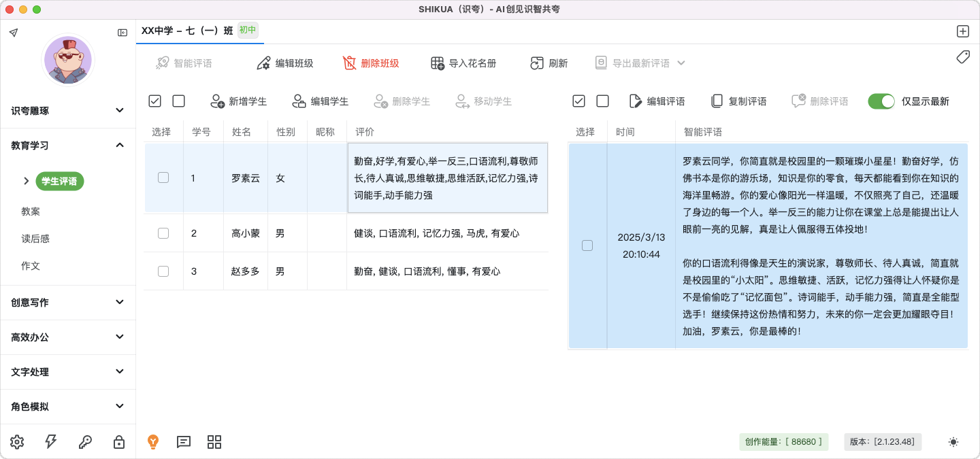Click the 复制评语 copy comment icon
The height and width of the screenshot is (459, 980).
click(717, 101)
